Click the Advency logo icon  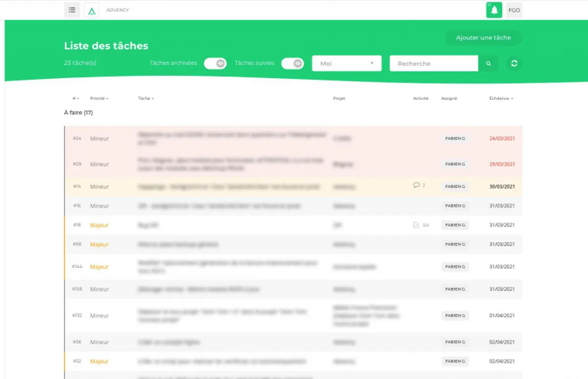point(92,10)
